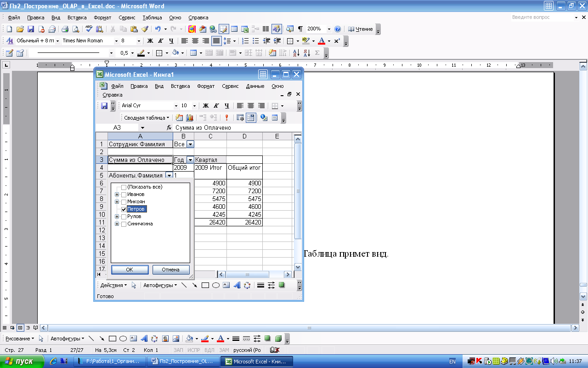
Task: Click Отмена in the field filter list
Action: (x=170, y=270)
